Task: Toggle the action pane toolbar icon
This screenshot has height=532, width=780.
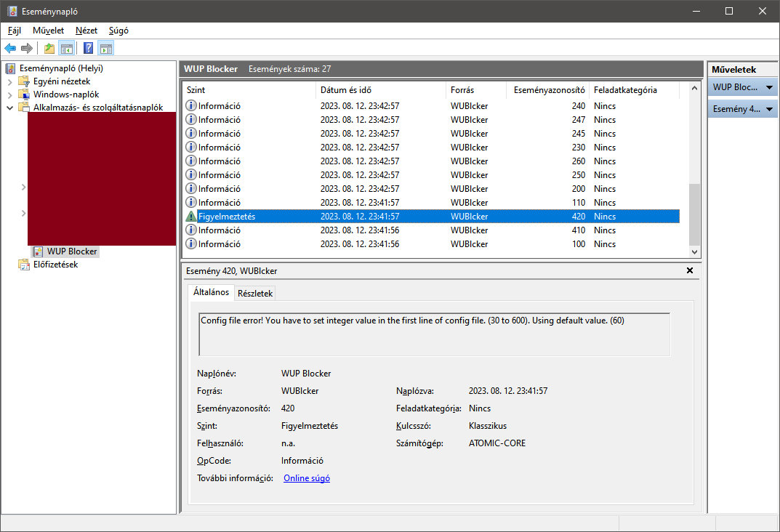Action: [x=106, y=48]
